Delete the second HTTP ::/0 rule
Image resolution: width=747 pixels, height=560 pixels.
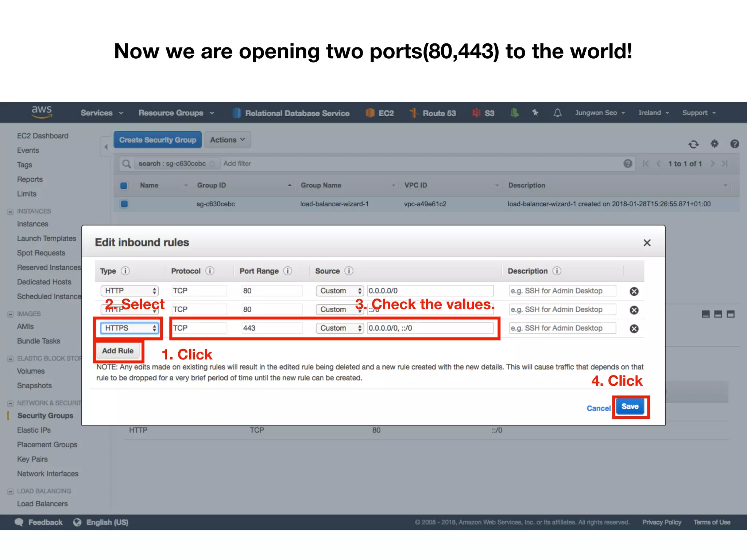(x=634, y=310)
